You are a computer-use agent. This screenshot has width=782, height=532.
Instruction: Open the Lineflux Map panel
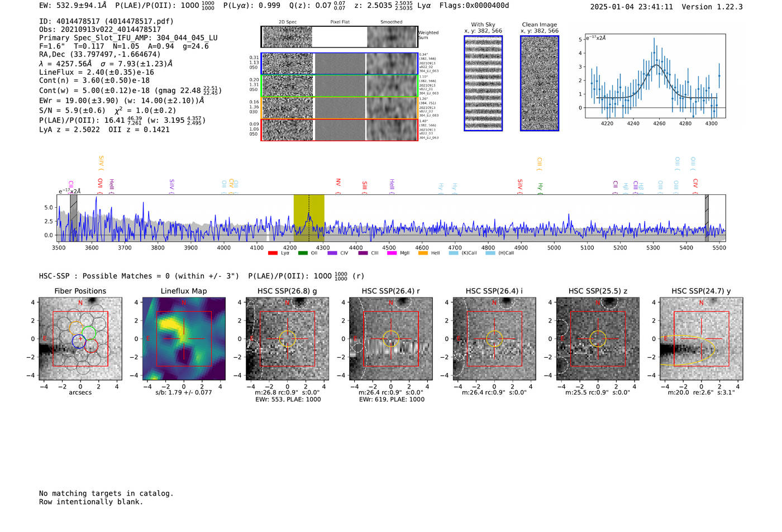point(184,338)
